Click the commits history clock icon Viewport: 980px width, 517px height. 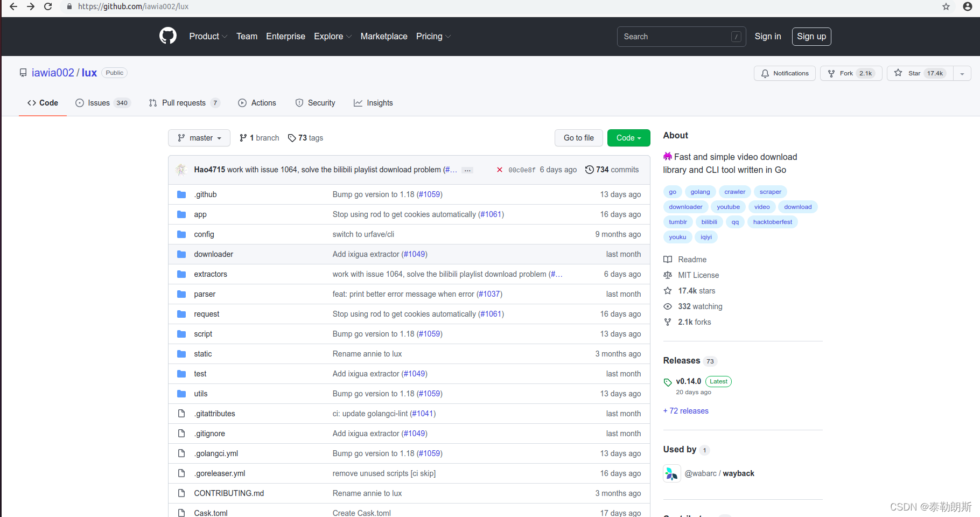[590, 170]
